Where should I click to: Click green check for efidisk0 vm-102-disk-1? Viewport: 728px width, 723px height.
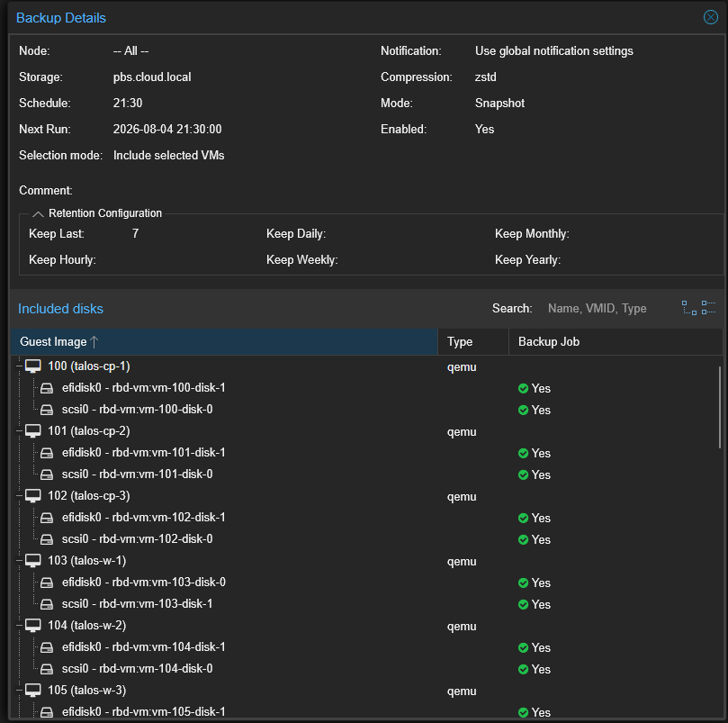[523, 518]
